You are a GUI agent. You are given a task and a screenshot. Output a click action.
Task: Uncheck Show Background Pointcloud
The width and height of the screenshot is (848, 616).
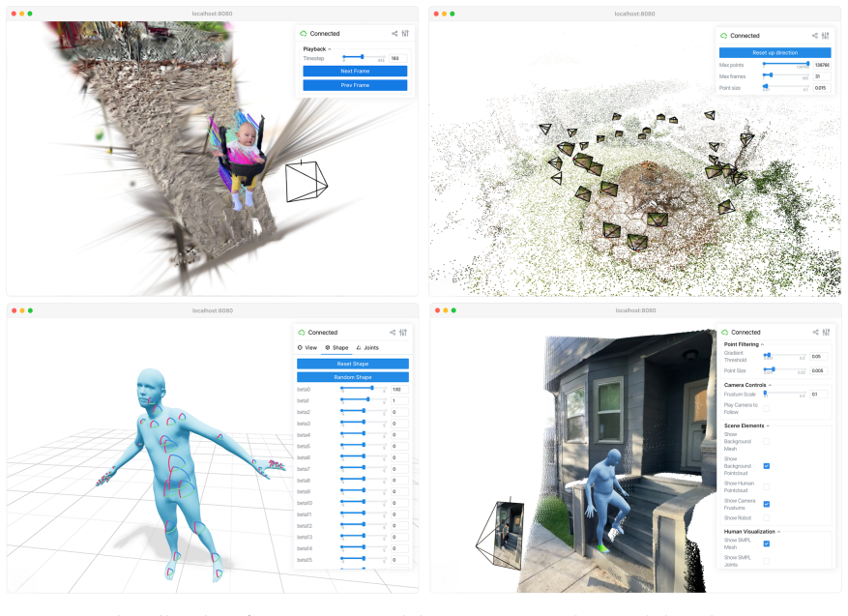coord(767,466)
